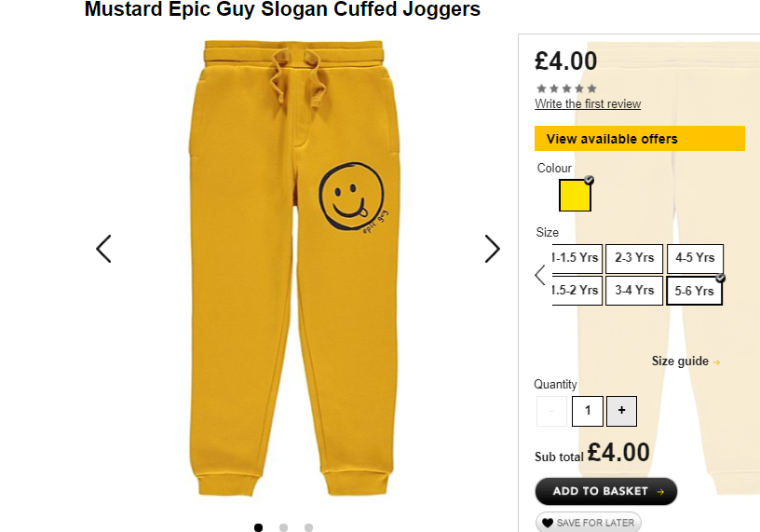Decrease quantity with the minus button

(551, 411)
